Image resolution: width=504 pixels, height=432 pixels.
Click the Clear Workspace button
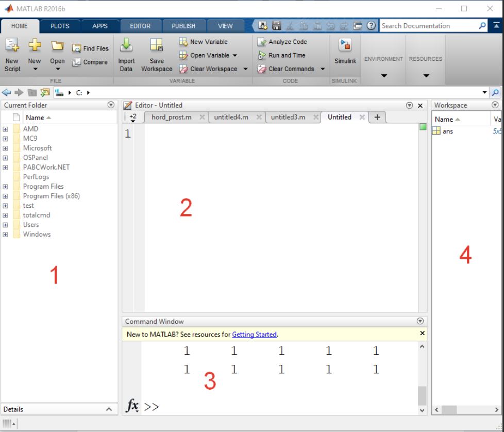pyautogui.click(x=208, y=69)
